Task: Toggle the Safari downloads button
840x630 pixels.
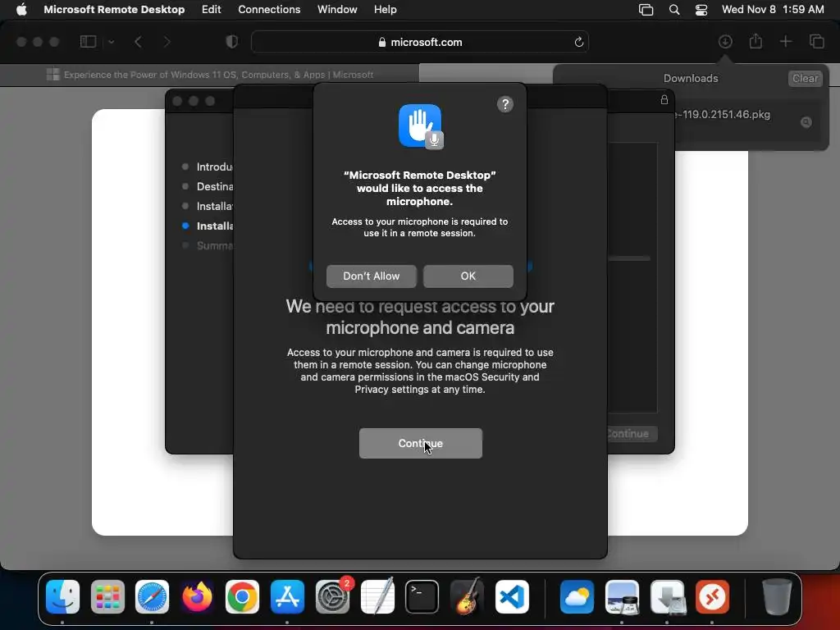Action: [725, 41]
